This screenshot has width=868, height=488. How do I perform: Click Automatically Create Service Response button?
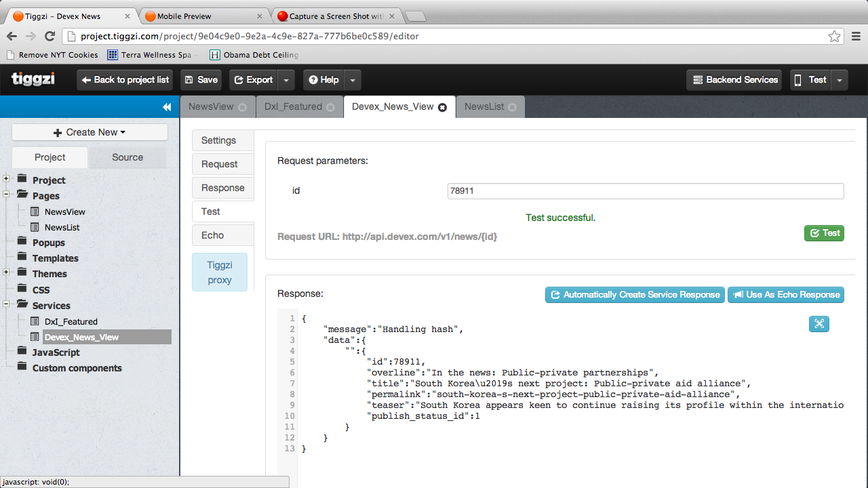pyautogui.click(x=635, y=295)
